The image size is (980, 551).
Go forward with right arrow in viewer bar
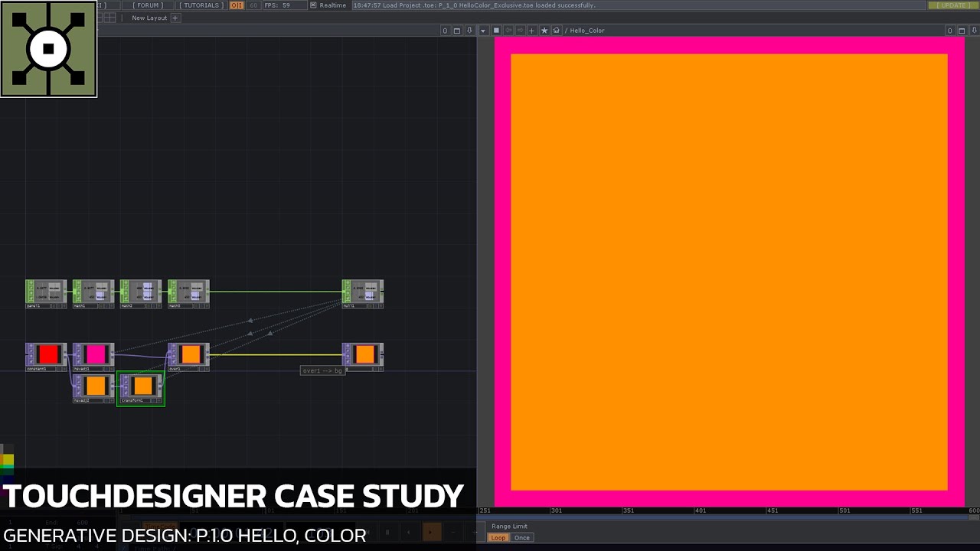[520, 31]
